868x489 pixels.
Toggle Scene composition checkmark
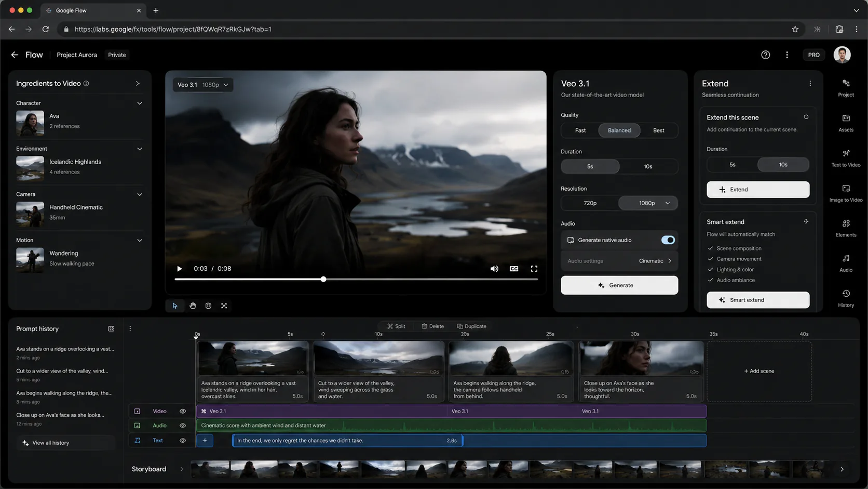click(x=710, y=248)
